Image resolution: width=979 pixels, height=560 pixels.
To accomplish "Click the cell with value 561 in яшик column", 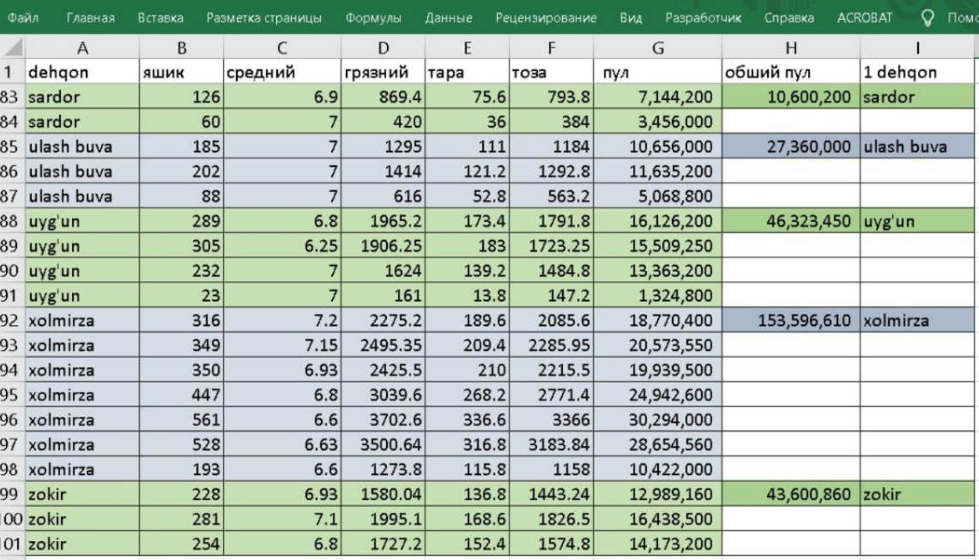I will pos(181,419).
